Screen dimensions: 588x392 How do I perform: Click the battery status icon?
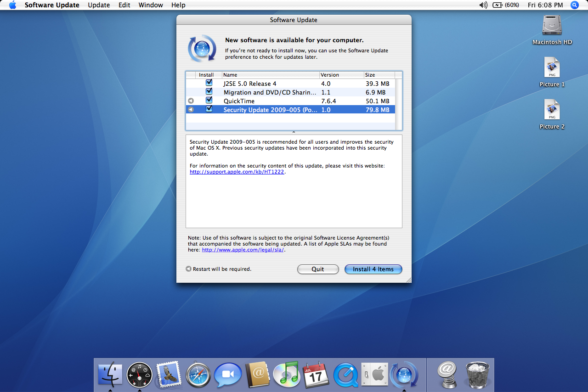(x=498, y=5)
